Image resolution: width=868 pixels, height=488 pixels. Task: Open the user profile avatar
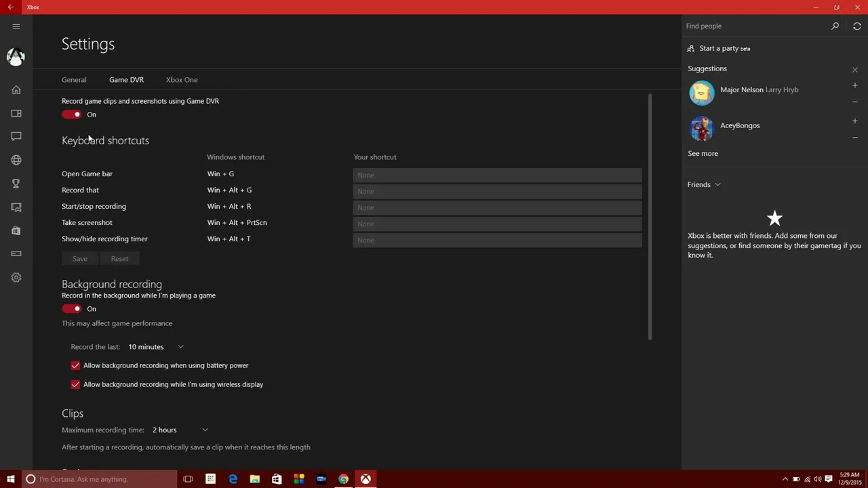(16, 57)
